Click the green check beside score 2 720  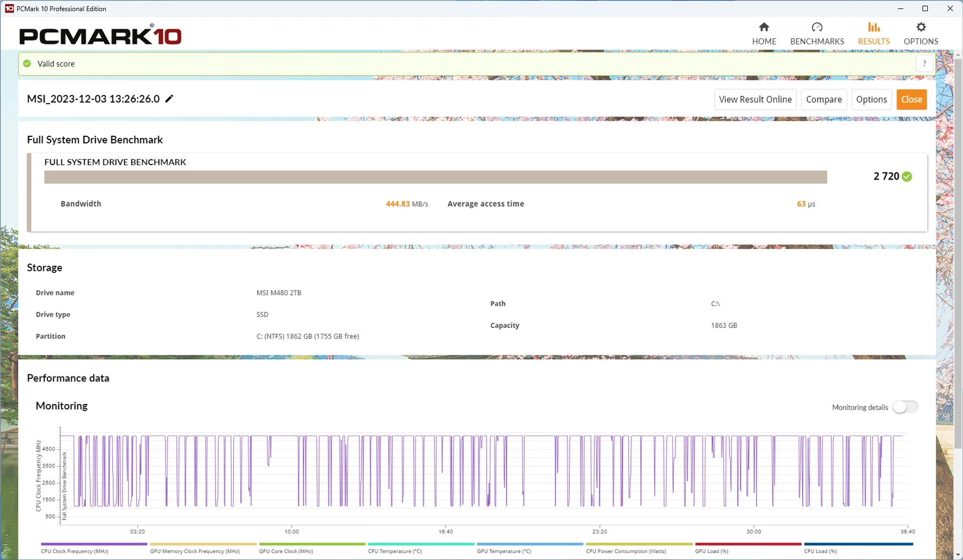click(907, 176)
